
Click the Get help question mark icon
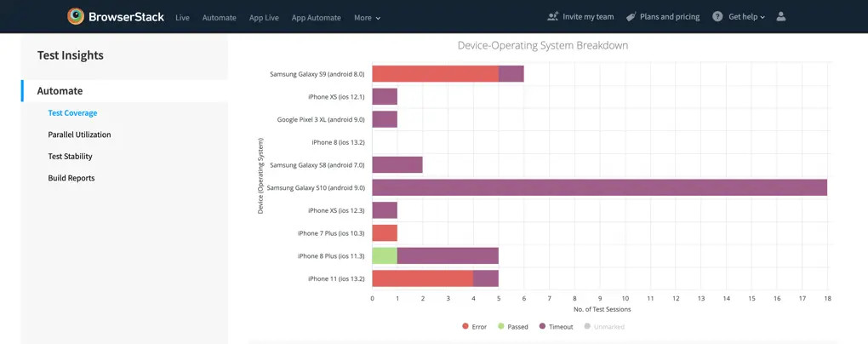coord(717,17)
